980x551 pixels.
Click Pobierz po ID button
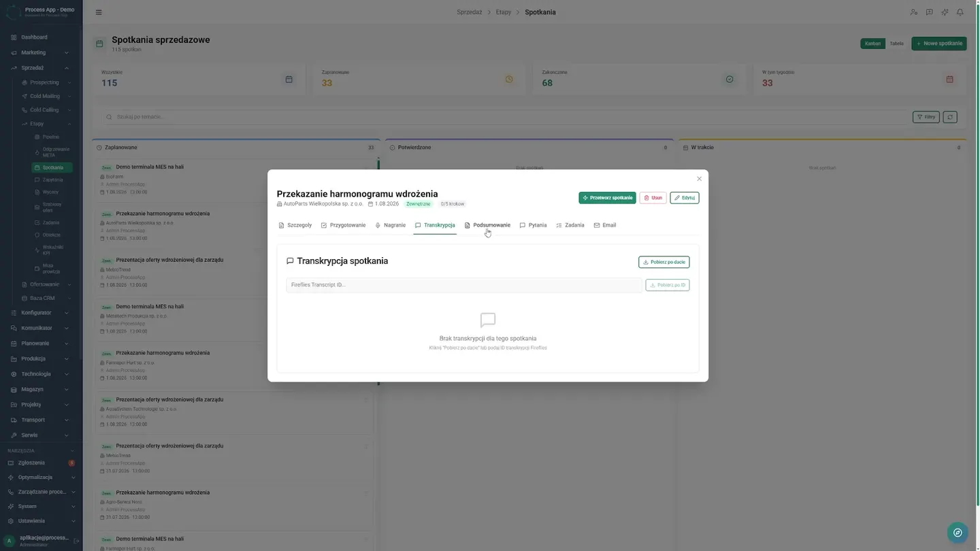tap(668, 285)
